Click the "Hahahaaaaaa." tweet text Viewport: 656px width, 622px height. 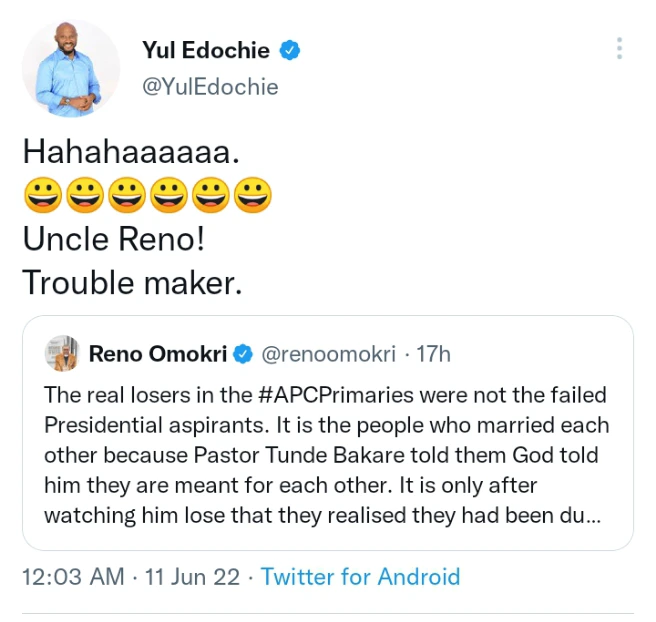coord(131,152)
